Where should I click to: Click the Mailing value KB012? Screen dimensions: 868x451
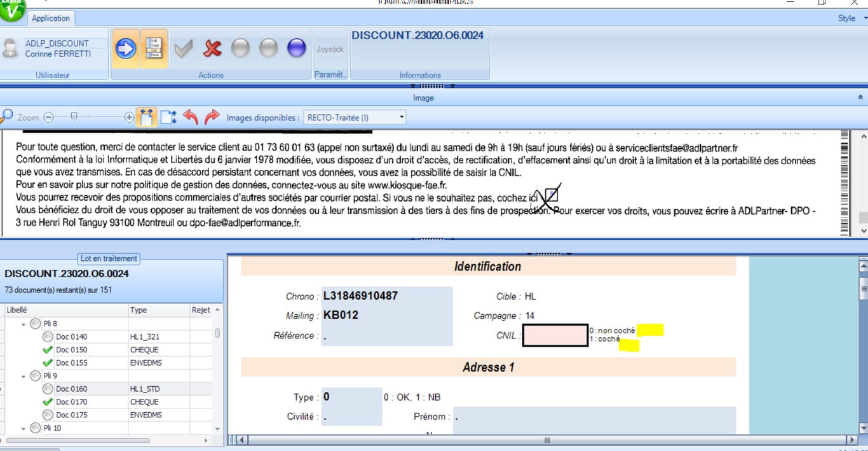341,316
